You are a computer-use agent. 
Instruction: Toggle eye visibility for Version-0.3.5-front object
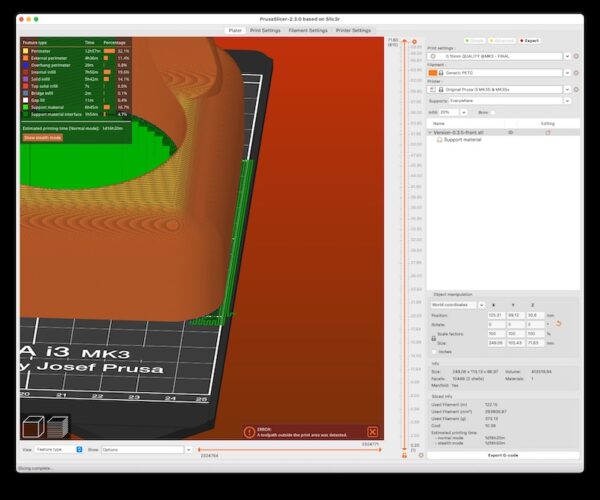coord(510,132)
